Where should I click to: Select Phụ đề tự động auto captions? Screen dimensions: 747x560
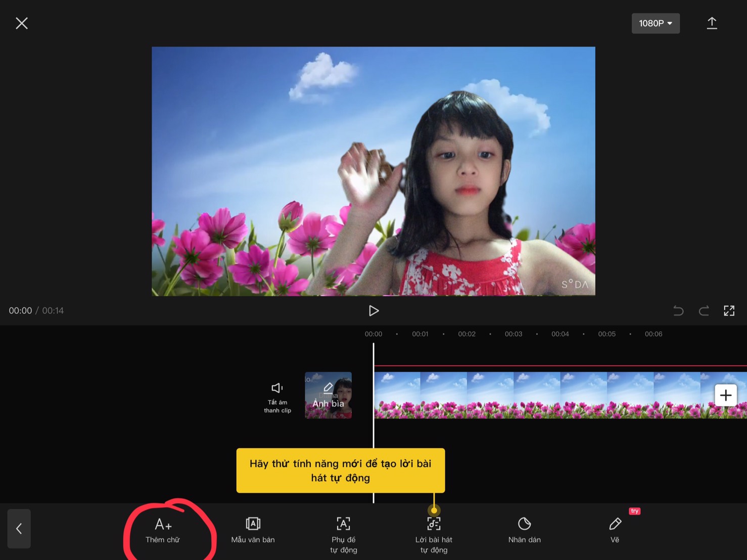pos(343,535)
